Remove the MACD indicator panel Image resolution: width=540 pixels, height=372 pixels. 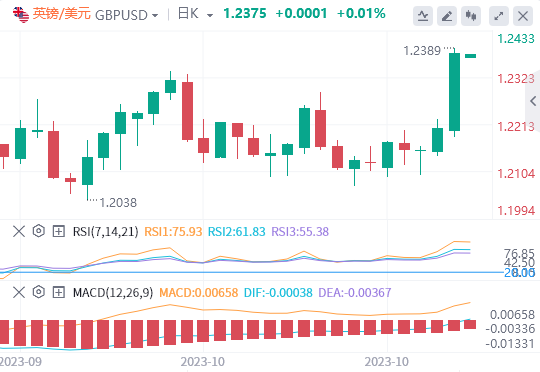coord(19,292)
